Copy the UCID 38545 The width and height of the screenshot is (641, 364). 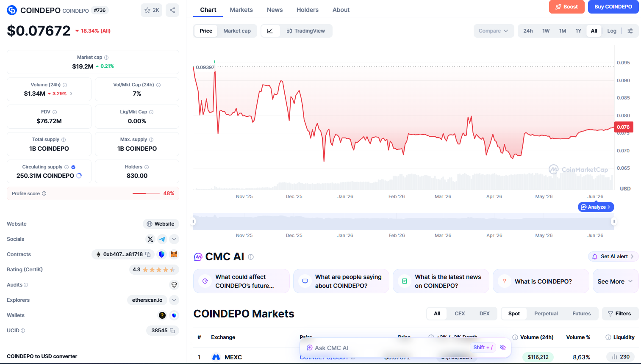[172, 331]
